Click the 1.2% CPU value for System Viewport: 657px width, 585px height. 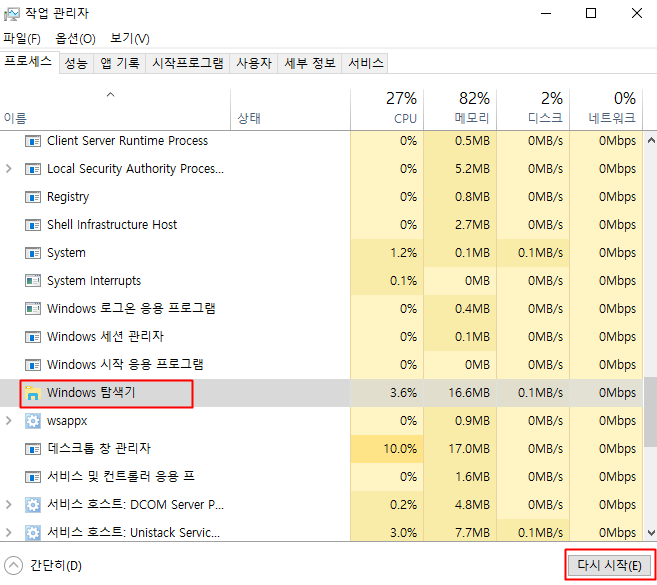387,253
